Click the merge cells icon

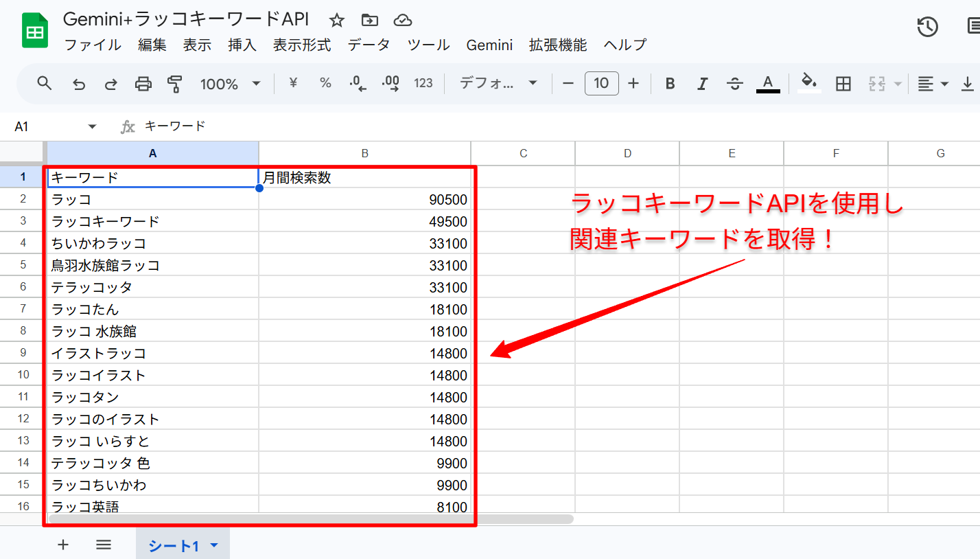click(876, 84)
